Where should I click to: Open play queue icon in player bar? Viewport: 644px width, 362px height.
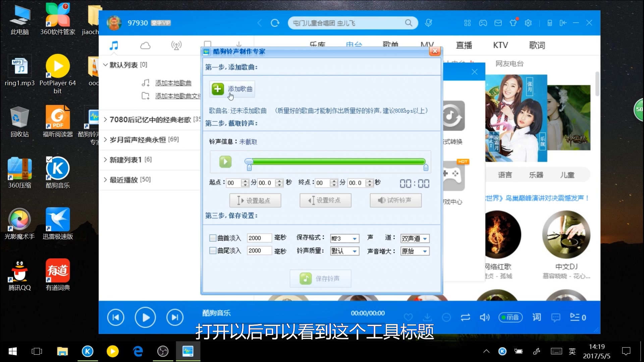578,317
